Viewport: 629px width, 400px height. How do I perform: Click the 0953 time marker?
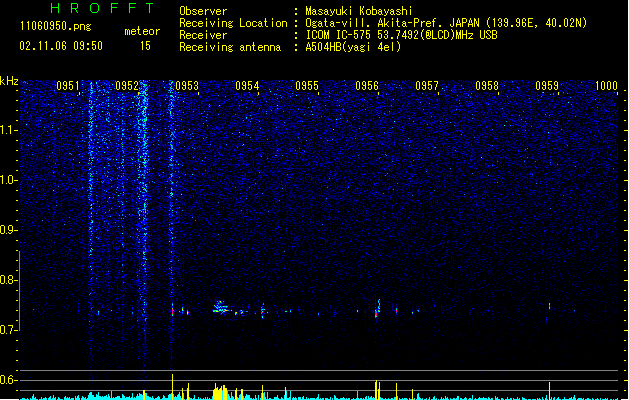(187, 86)
